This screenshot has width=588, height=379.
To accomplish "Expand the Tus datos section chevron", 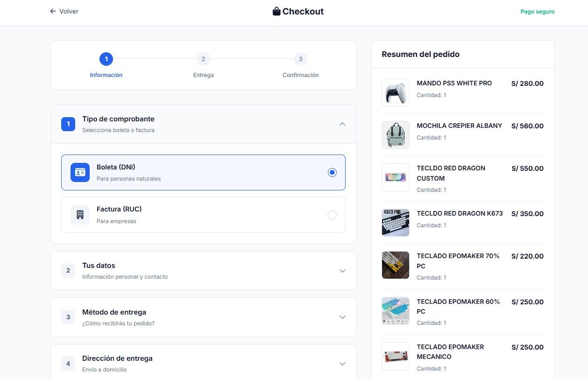I will pyautogui.click(x=342, y=271).
